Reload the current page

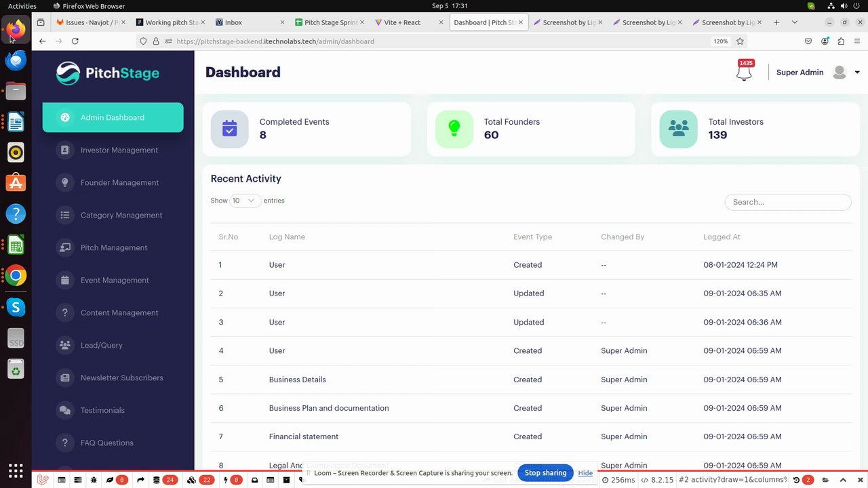pos(75,41)
